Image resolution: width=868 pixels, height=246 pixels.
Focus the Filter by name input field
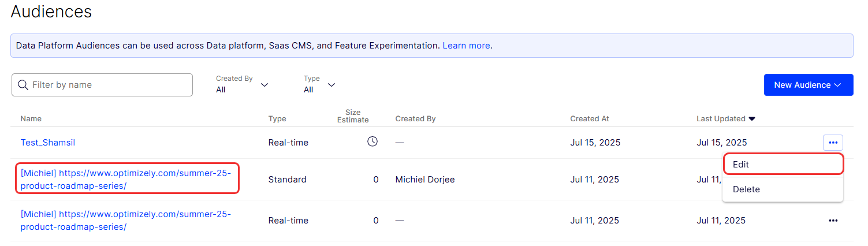tap(102, 85)
